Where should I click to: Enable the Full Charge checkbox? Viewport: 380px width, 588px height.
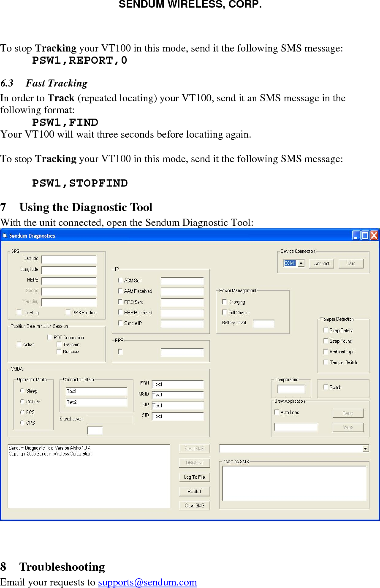tap(225, 312)
